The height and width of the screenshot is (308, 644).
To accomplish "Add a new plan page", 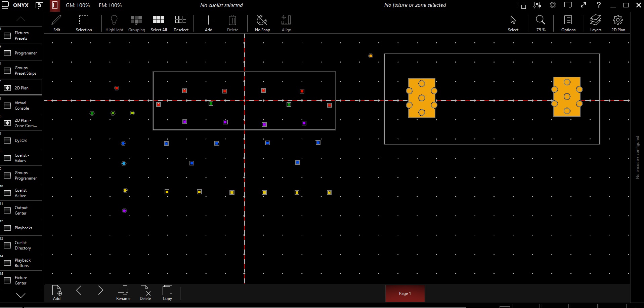I will [57, 293].
